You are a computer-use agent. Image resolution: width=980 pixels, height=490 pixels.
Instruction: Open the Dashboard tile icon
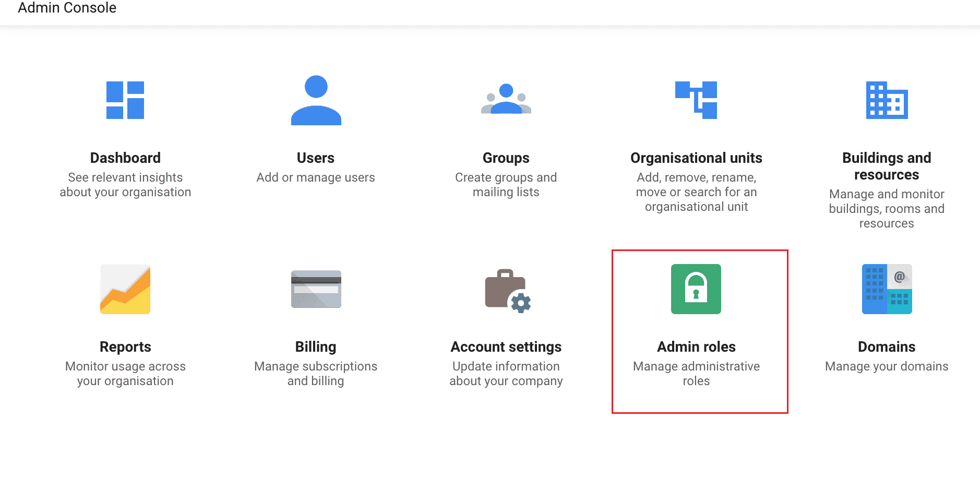coord(125,100)
